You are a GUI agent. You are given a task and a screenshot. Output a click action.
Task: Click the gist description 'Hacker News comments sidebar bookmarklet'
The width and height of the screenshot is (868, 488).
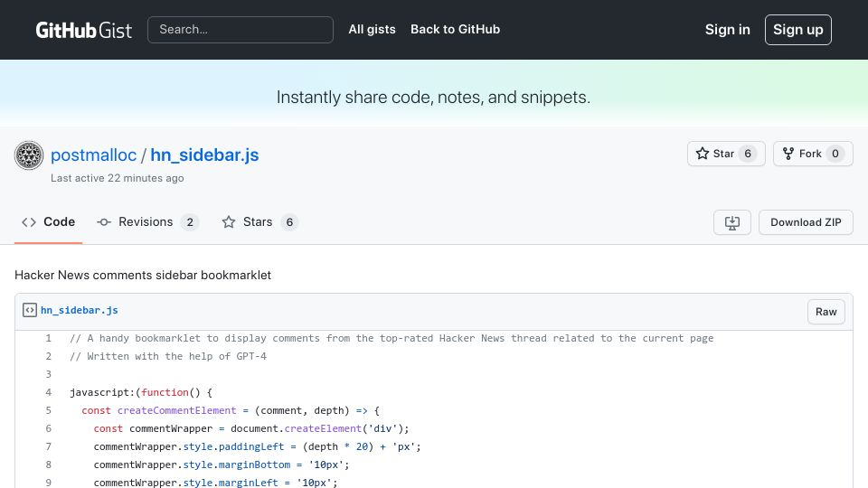click(x=143, y=275)
